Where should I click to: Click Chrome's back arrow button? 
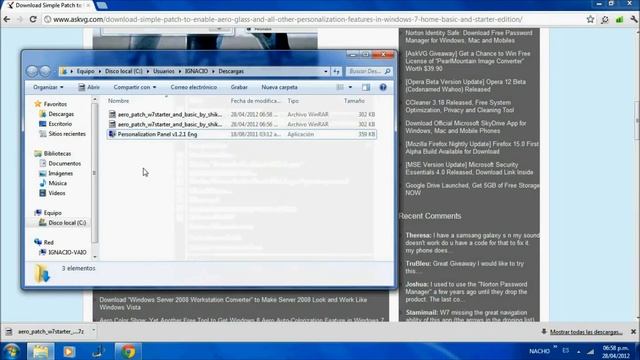(7, 19)
